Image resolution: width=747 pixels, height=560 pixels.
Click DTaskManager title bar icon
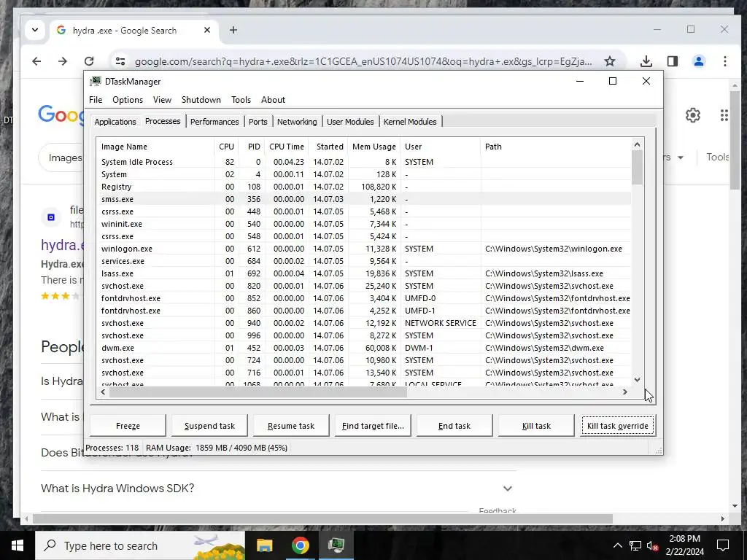(x=96, y=82)
